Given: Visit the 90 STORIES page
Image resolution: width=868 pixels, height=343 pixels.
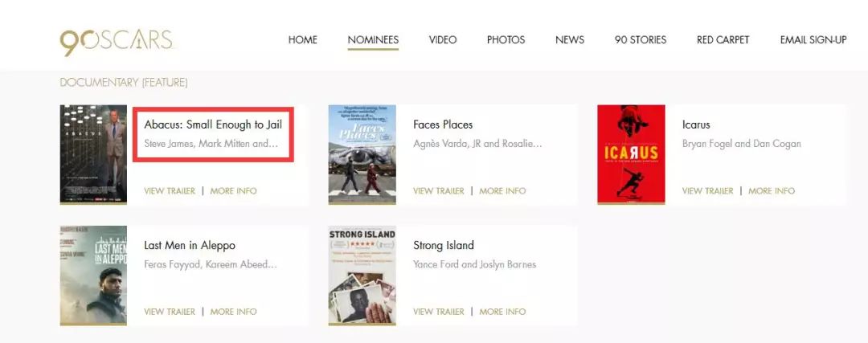Looking at the screenshot, I should (641, 40).
